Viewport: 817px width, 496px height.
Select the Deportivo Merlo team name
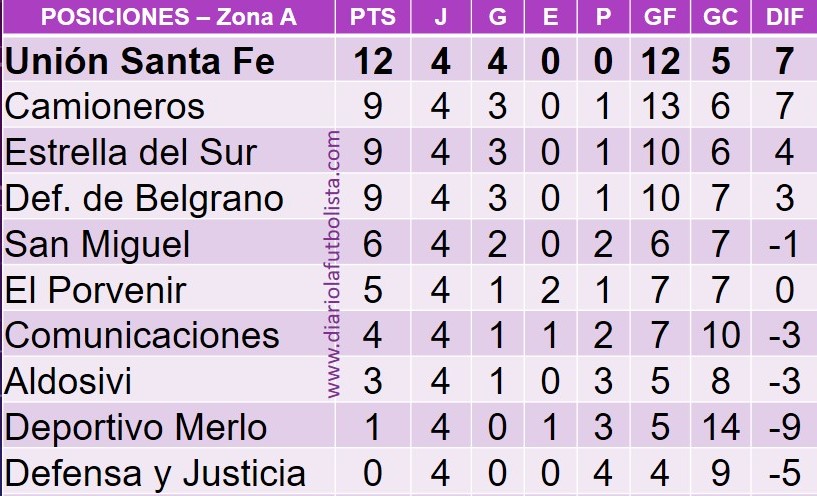click(x=136, y=427)
